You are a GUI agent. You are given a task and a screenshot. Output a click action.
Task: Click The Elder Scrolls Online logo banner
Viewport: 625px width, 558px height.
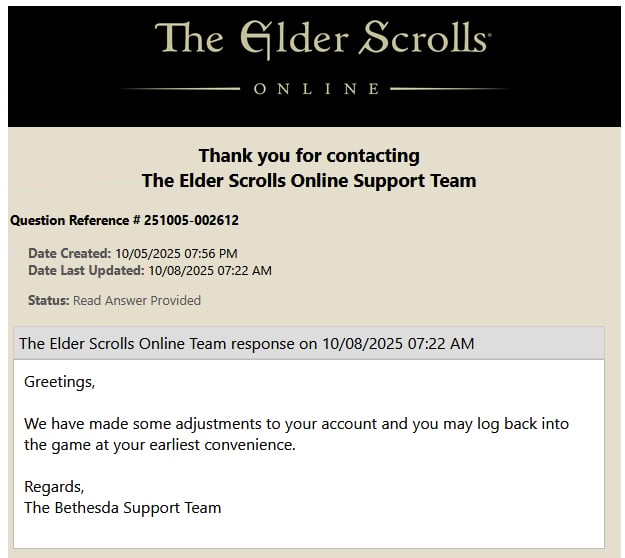pos(314,66)
